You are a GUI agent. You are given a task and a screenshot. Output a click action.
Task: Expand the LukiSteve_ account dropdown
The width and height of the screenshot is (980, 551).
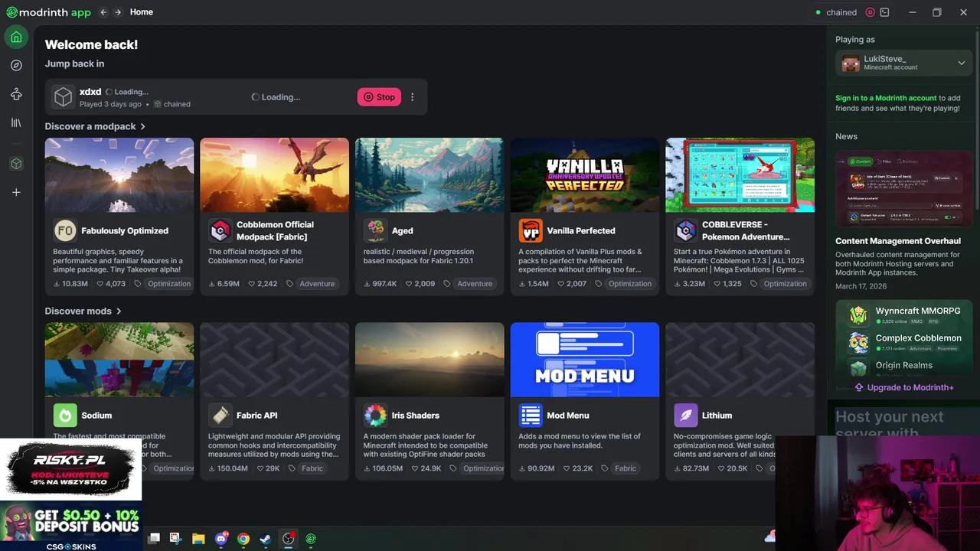pyautogui.click(x=962, y=63)
